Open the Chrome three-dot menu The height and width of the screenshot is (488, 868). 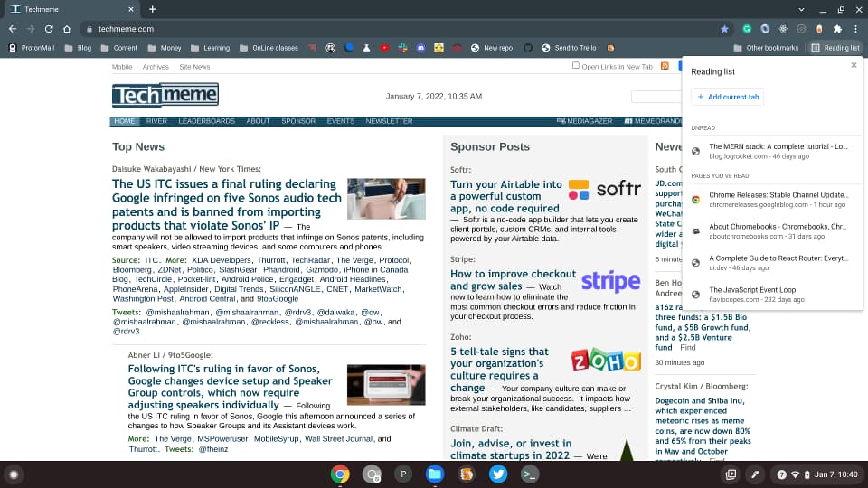point(856,29)
